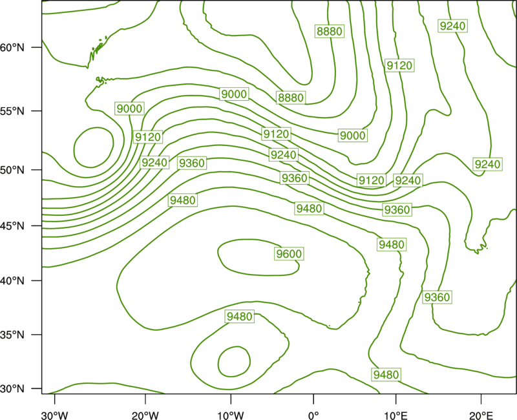Select the rightmost 9240 label near 20°E
Viewport: 517px width, 420px height.
coord(487,164)
